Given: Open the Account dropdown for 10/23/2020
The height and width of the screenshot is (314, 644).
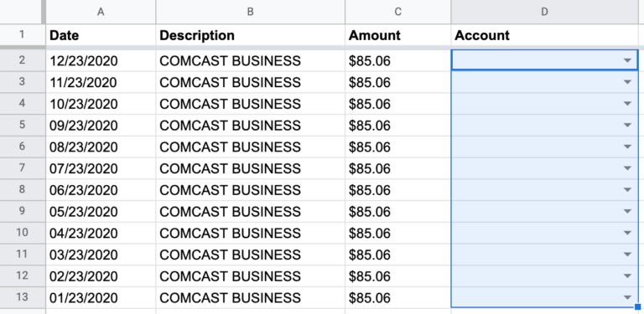Looking at the screenshot, I should 626,104.
